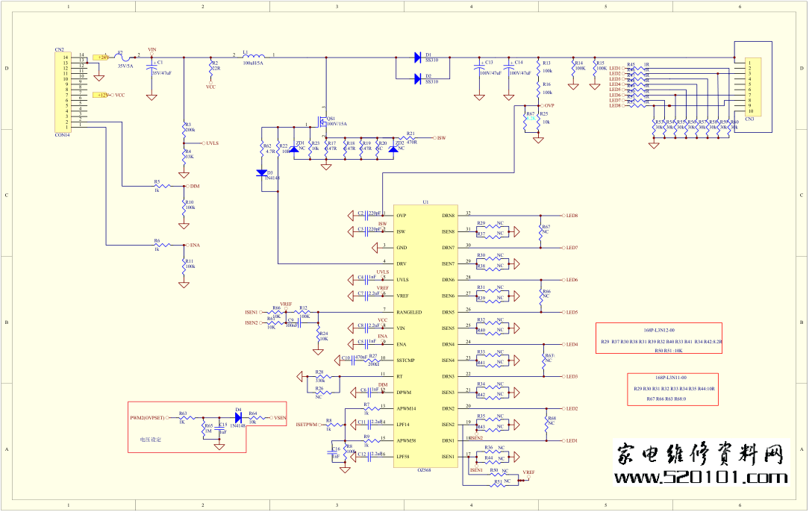Image resolution: width=812 pixels, height=512 pixels.
Task: Click the D4 1N4148 diode in voltage-setting box
Action: click(x=238, y=418)
